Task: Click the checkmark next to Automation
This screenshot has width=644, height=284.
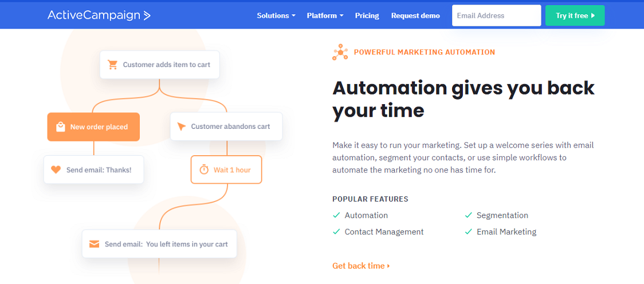Action: [336, 215]
